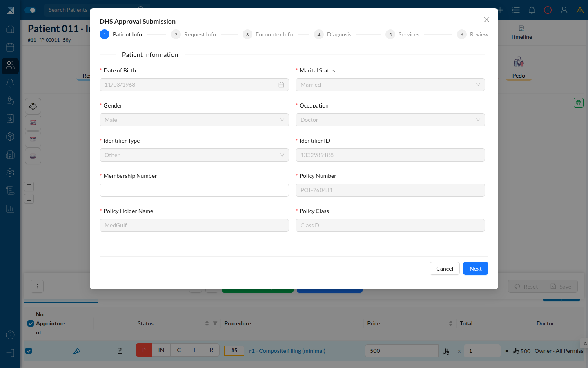Click the notifications bell in top bar
This screenshot has width=588, height=368.
pyautogui.click(x=532, y=10)
